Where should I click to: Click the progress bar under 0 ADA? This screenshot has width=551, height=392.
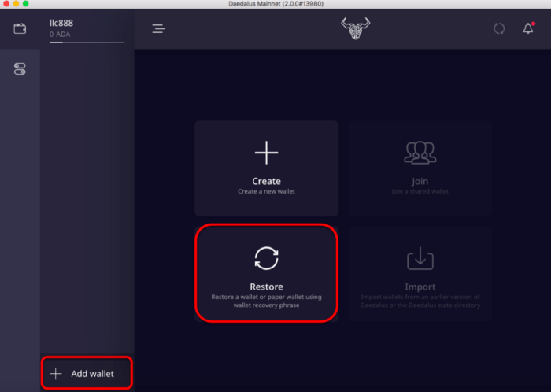[x=87, y=43]
